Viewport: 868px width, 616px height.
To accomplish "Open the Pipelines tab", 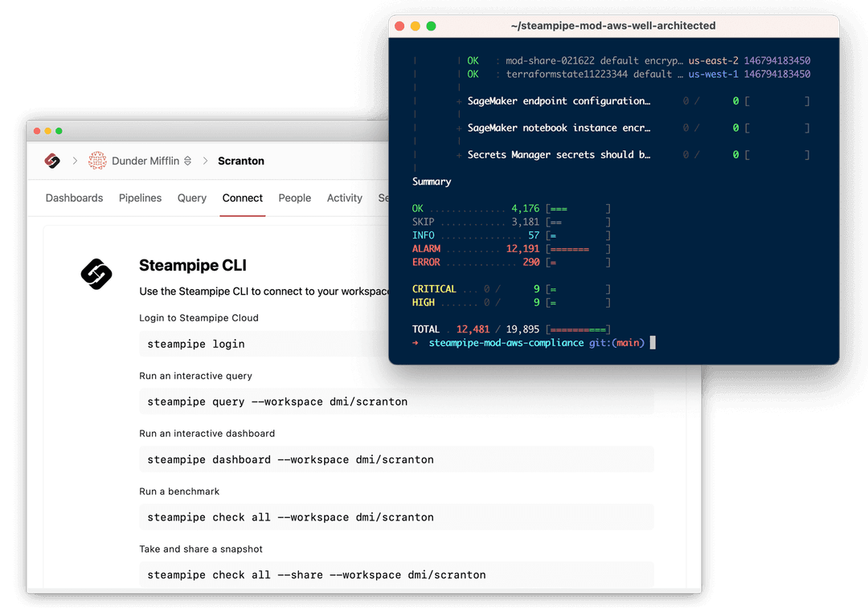I will click(x=140, y=198).
